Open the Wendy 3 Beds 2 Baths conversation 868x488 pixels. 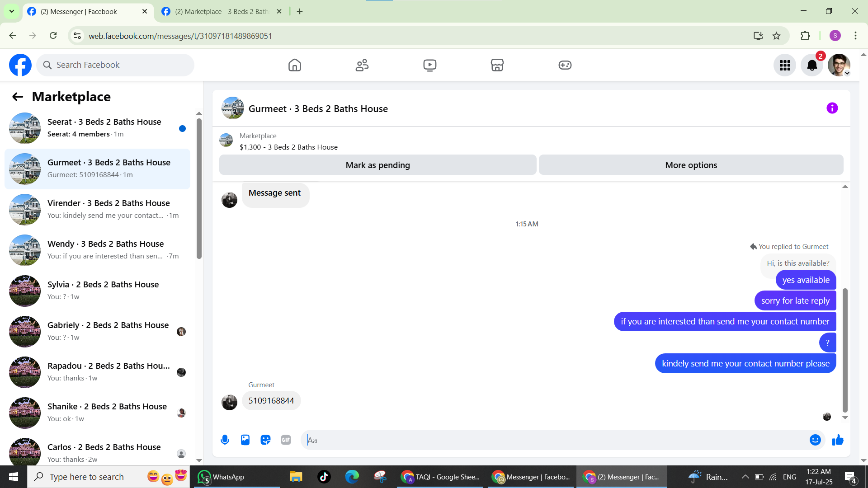click(97, 250)
